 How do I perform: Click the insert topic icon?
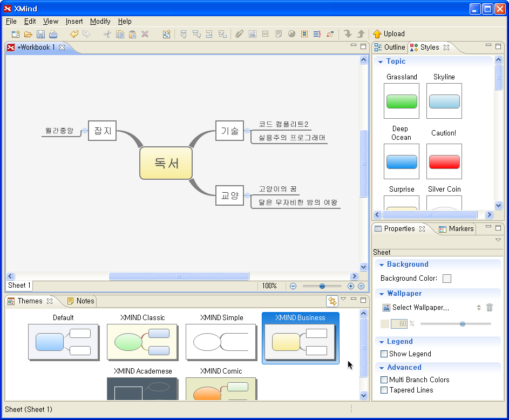pos(183,34)
